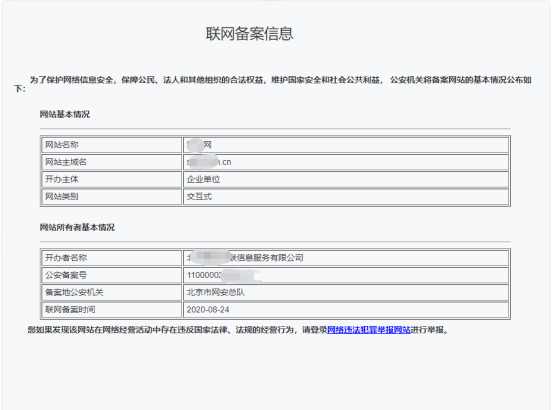
Task: Click the 网站基本情况 section heading
Action: [65, 115]
